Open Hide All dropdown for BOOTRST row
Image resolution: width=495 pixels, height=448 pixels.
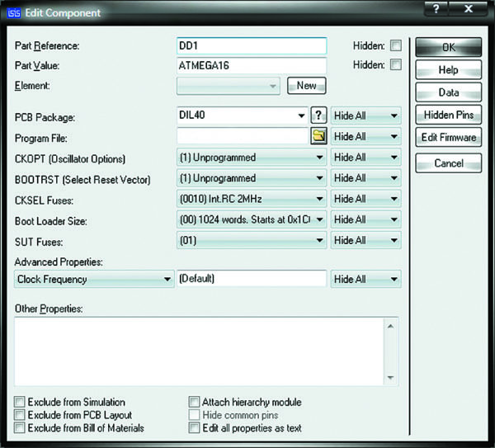365,178
